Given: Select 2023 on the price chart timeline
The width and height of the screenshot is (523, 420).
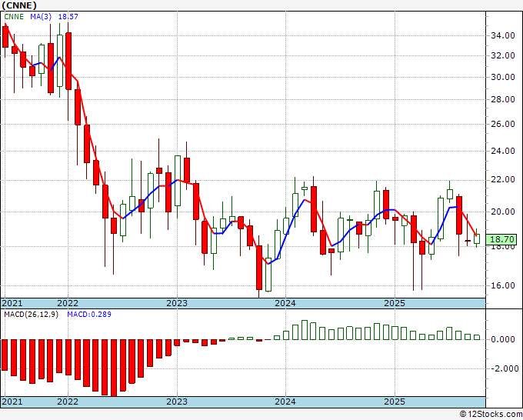Looking at the screenshot, I should click(177, 303).
